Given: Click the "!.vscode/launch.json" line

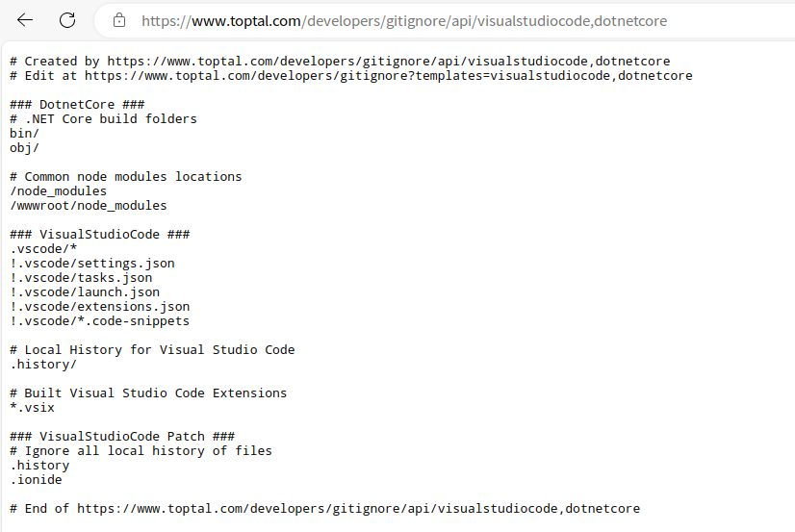Looking at the screenshot, I should 85,292.
